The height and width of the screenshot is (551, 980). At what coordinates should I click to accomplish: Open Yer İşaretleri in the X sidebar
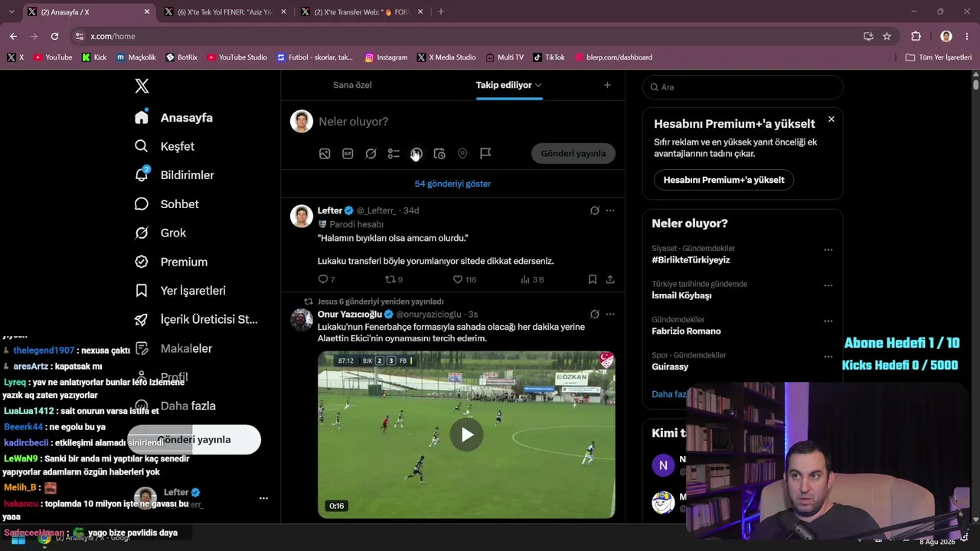click(180, 291)
